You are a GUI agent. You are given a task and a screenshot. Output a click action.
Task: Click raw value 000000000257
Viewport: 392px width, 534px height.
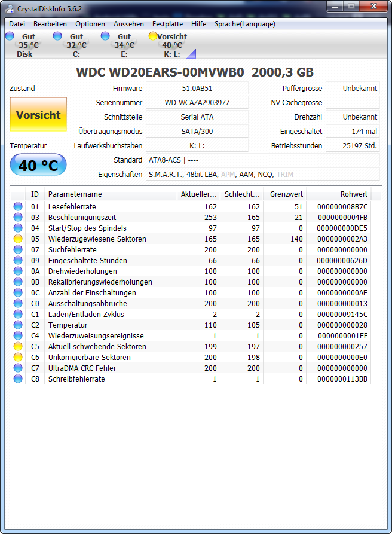click(x=342, y=346)
